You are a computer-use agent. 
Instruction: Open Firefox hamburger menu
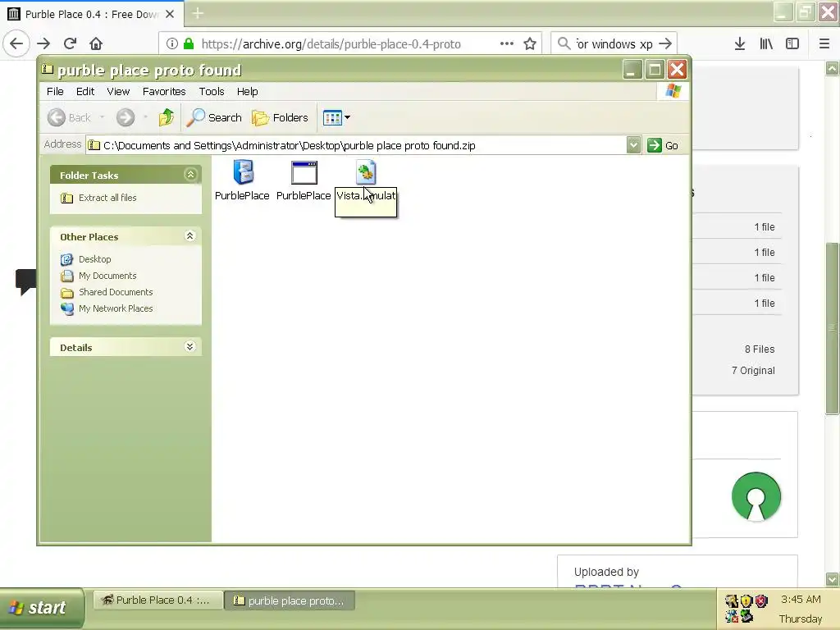(824, 43)
